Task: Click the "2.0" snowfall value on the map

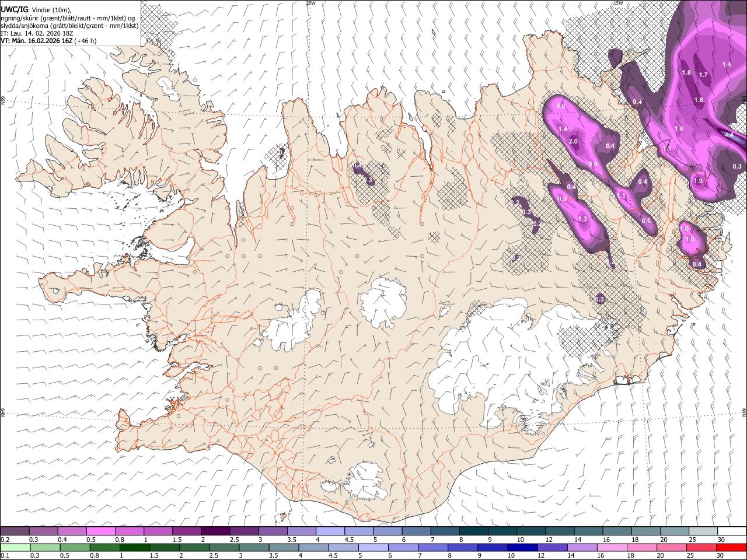Action: tap(573, 142)
